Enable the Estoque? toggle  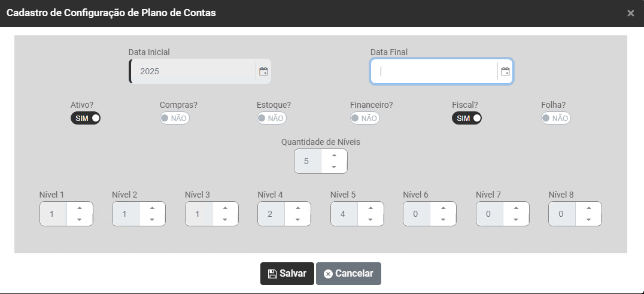(271, 118)
